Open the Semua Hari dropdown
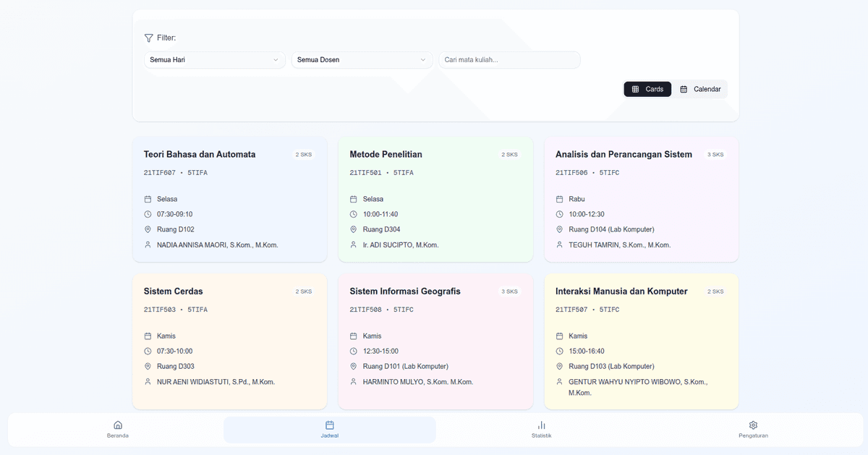 (x=214, y=60)
